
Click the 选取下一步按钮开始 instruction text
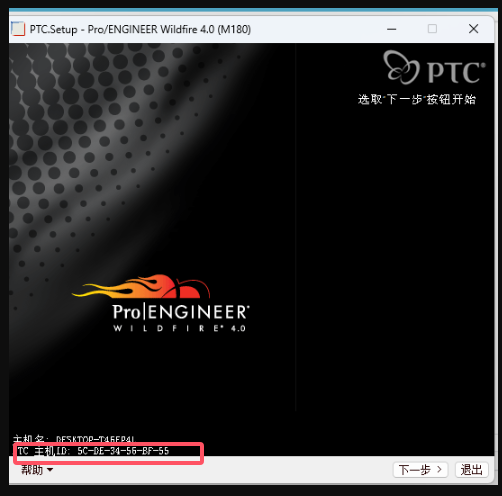(417, 99)
